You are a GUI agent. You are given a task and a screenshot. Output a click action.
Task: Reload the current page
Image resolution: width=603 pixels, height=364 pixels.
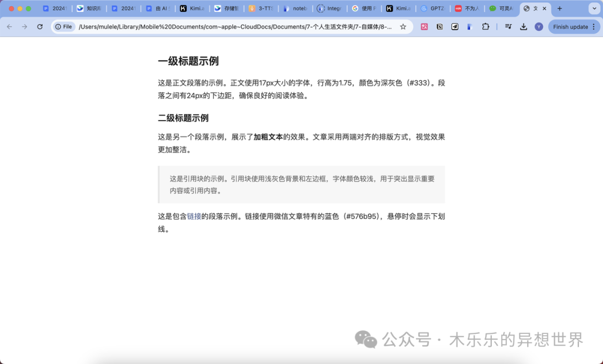(40, 27)
